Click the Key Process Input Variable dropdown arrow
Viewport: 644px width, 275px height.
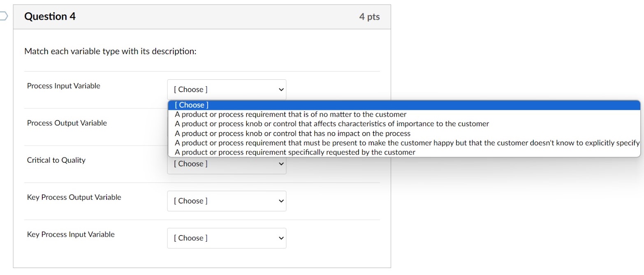[x=281, y=238]
